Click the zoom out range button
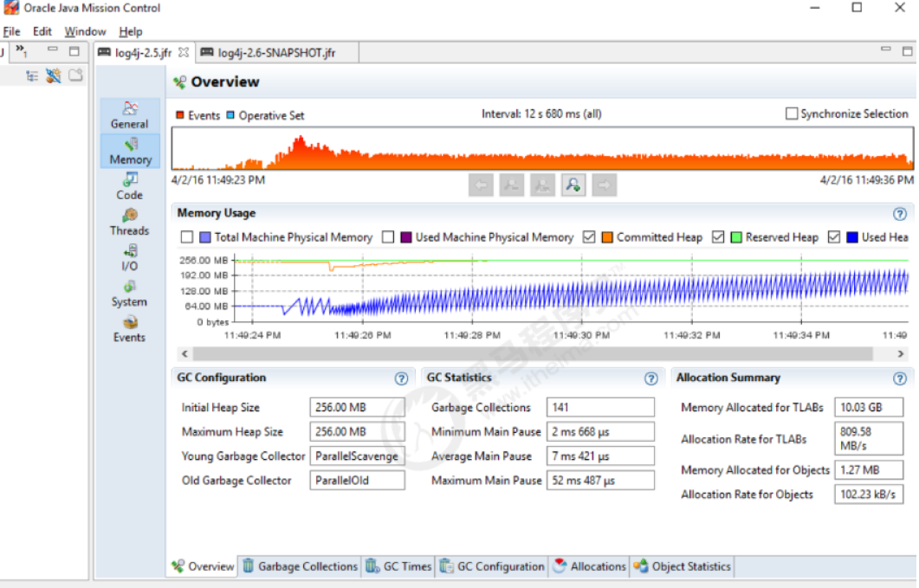This screenshot has height=588, width=919. coord(512,185)
